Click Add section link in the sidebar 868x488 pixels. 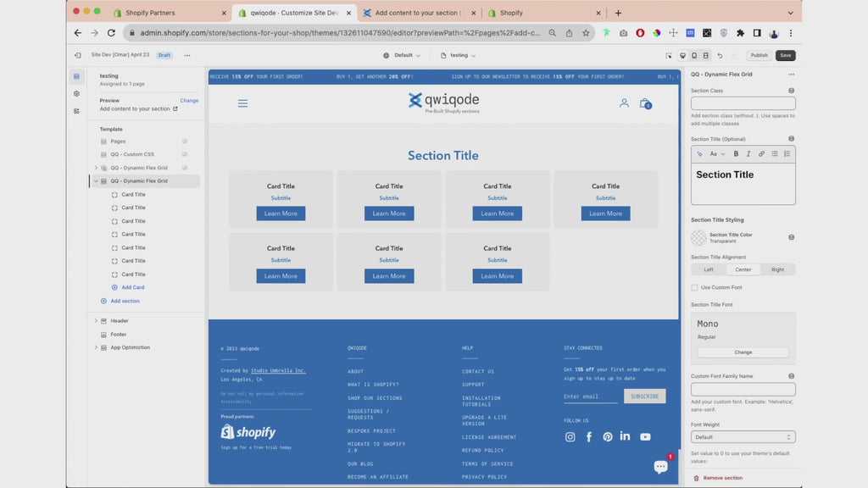(125, 301)
